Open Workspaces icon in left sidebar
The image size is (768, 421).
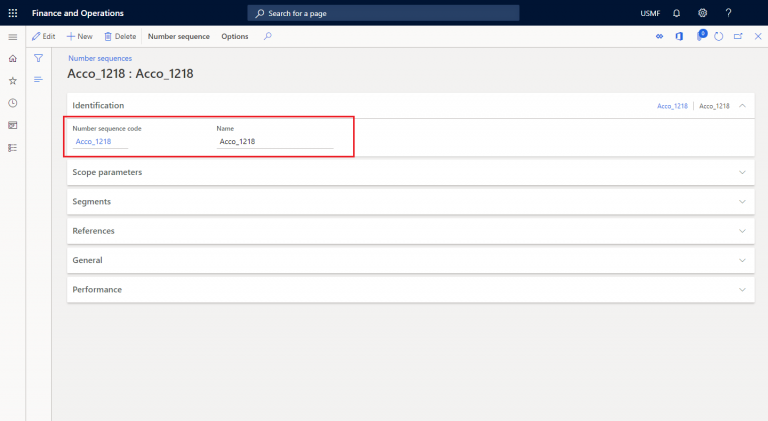tap(12, 125)
